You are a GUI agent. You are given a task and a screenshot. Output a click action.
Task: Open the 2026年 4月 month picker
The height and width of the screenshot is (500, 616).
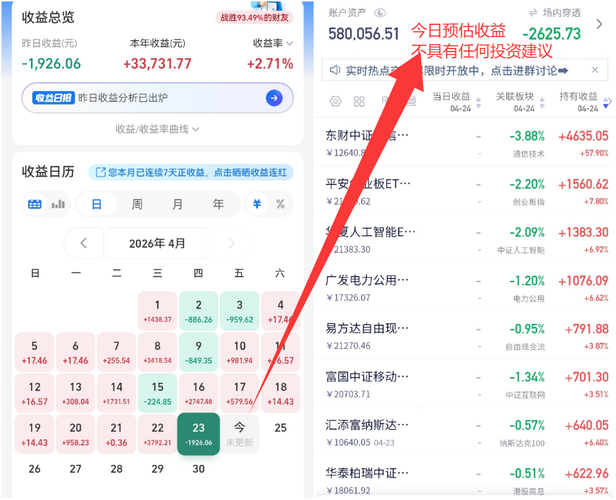[x=157, y=243]
